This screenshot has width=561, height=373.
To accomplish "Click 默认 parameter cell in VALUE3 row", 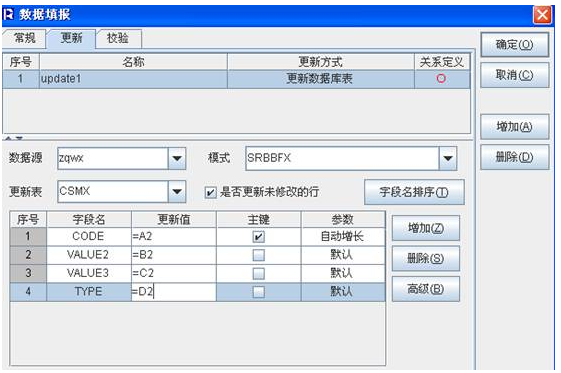I will tap(343, 273).
